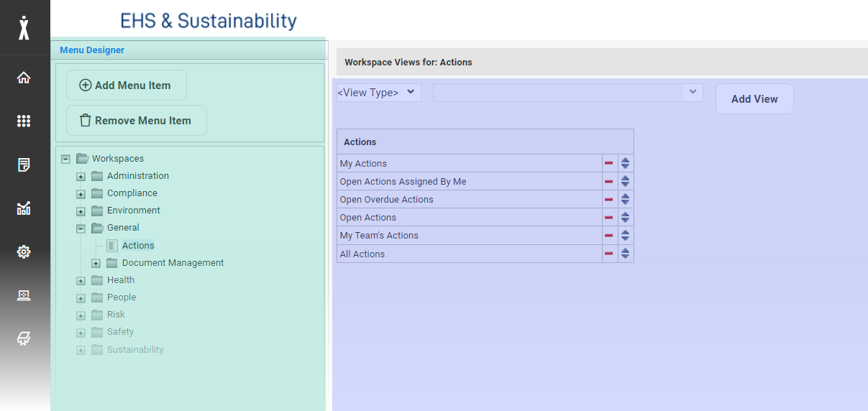Remove the All Actions view with red minus

click(x=608, y=254)
